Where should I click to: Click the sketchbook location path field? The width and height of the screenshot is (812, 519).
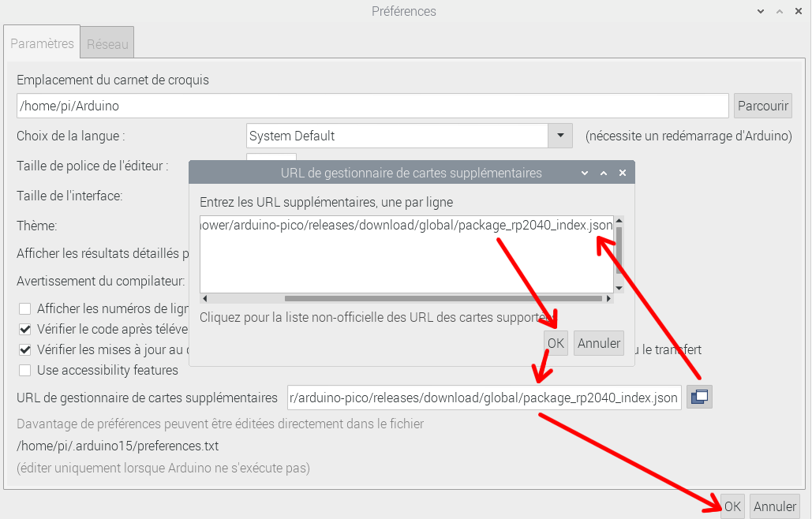click(372, 106)
